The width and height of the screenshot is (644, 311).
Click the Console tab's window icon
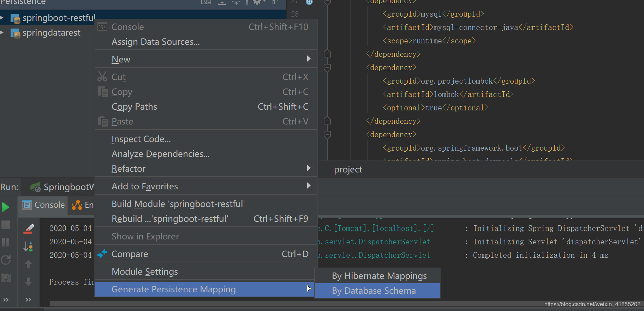coord(27,205)
